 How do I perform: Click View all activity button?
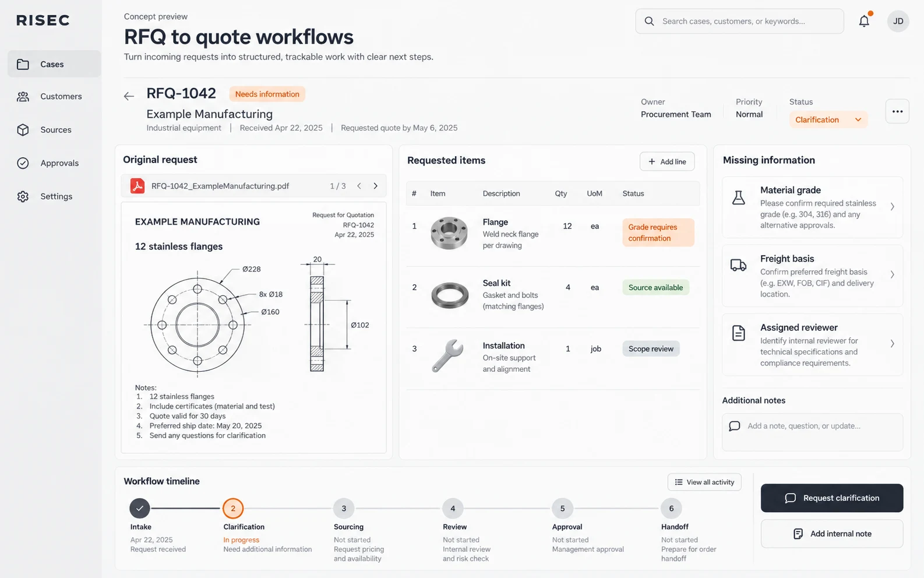[704, 482]
